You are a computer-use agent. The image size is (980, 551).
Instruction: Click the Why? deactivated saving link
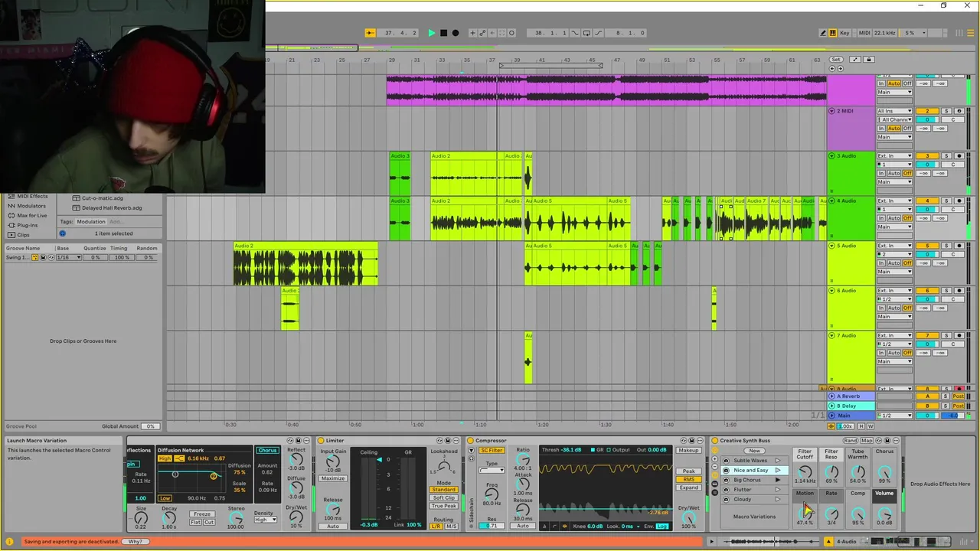click(136, 542)
